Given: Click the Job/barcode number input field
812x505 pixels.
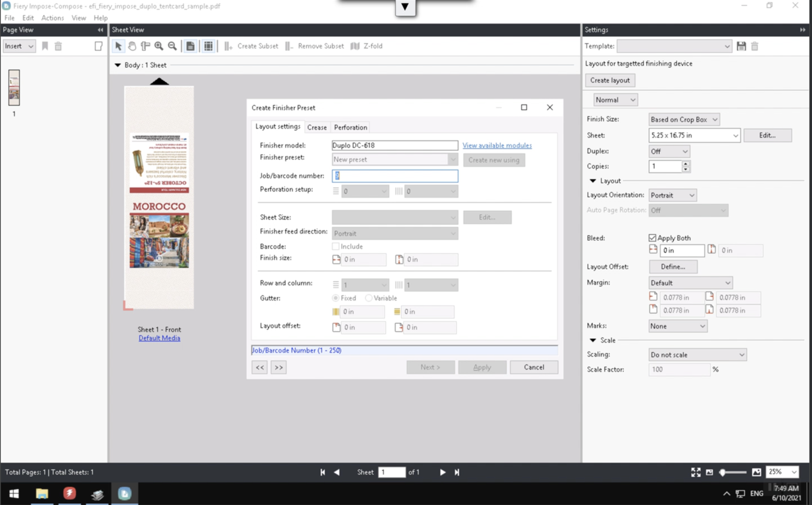Looking at the screenshot, I should point(394,176).
